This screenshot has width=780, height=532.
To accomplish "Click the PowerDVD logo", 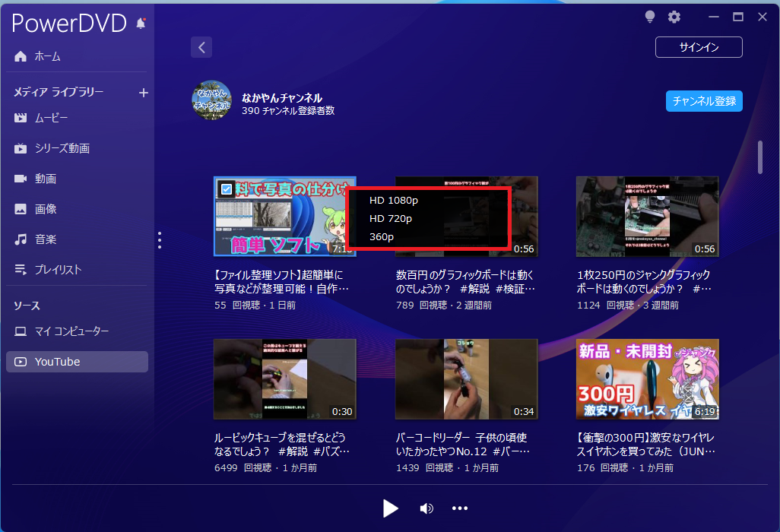I will 69,24.
